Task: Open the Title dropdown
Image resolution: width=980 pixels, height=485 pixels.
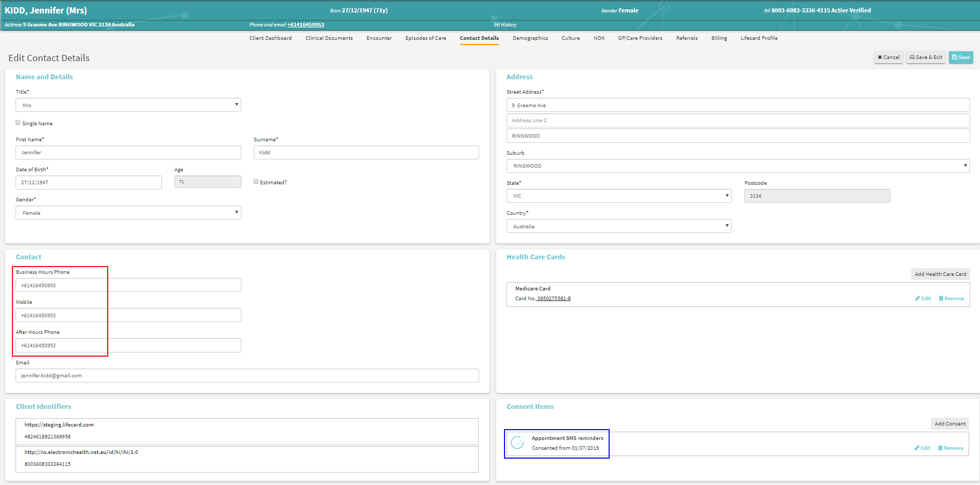Action: pyautogui.click(x=128, y=105)
